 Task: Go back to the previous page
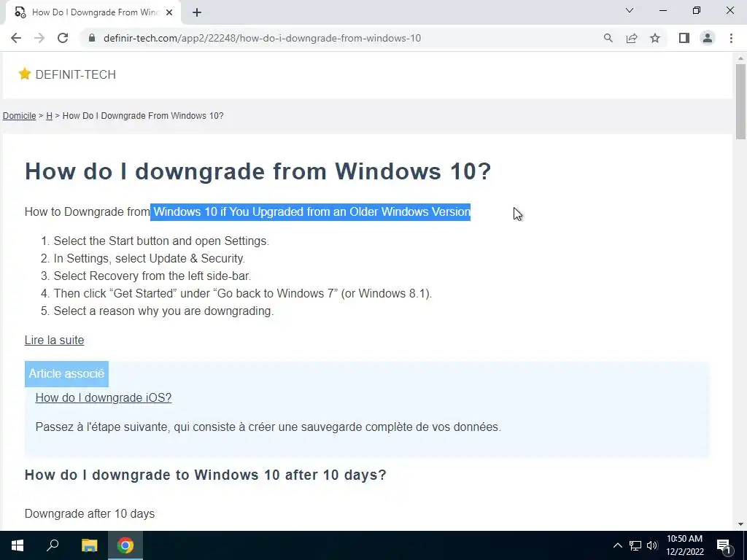click(x=16, y=38)
